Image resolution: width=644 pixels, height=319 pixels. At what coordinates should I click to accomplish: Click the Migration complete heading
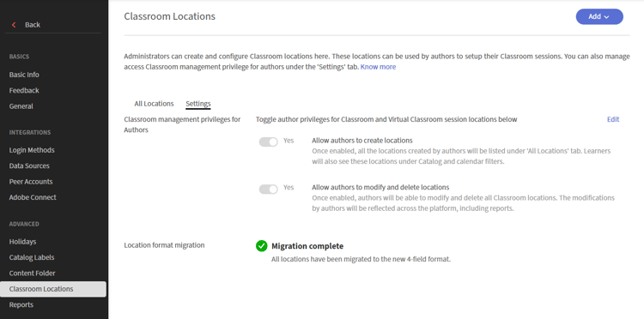pyautogui.click(x=307, y=246)
